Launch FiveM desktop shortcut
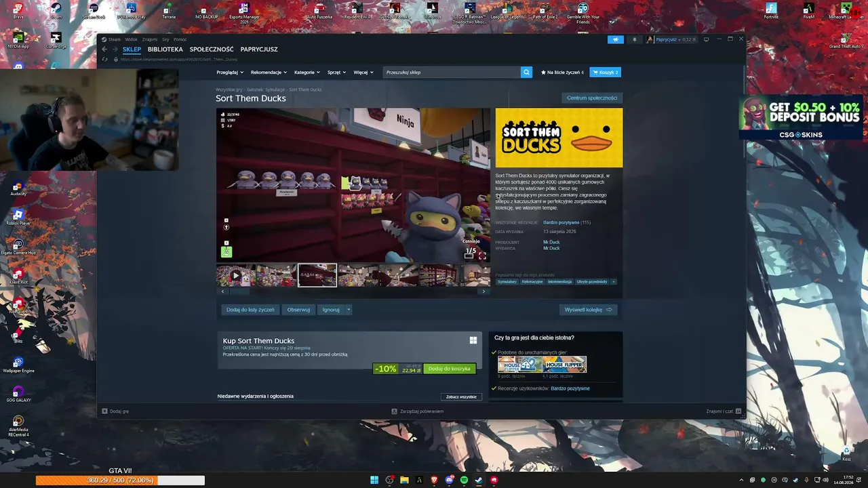Screen dimensions: 868x488 pyautogui.click(x=808, y=11)
